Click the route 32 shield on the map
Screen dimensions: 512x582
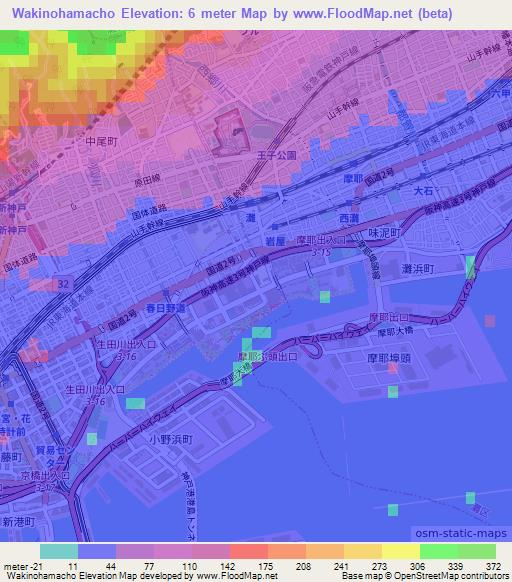pyautogui.click(x=62, y=284)
